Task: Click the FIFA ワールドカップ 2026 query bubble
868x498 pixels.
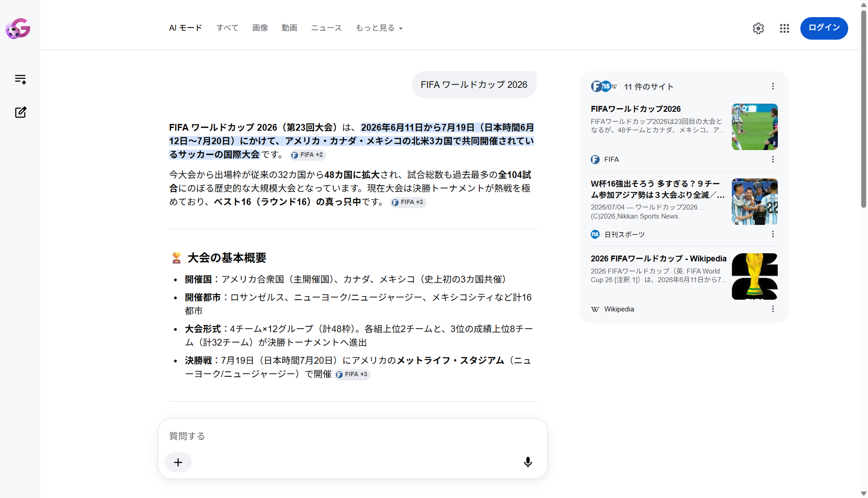Action: click(474, 85)
